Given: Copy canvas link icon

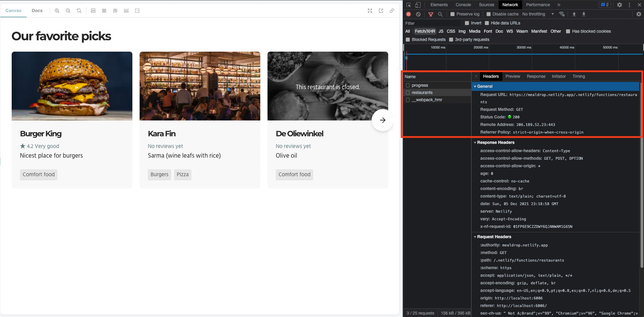Looking at the screenshot, I should click(392, 11).
